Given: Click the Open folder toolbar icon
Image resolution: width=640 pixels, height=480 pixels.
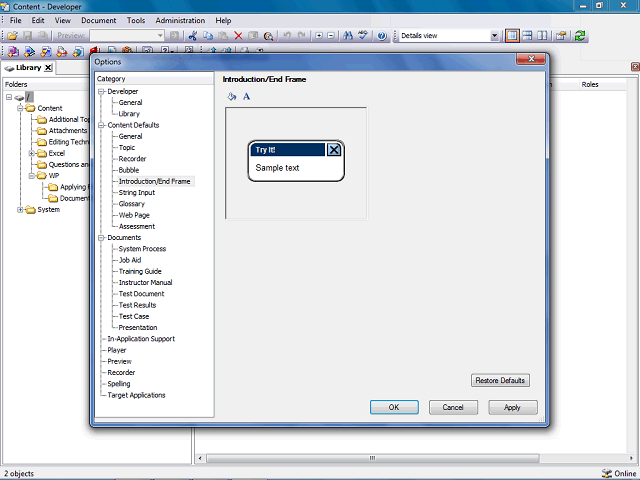Looking at the screenshot, I should point(13,36).
